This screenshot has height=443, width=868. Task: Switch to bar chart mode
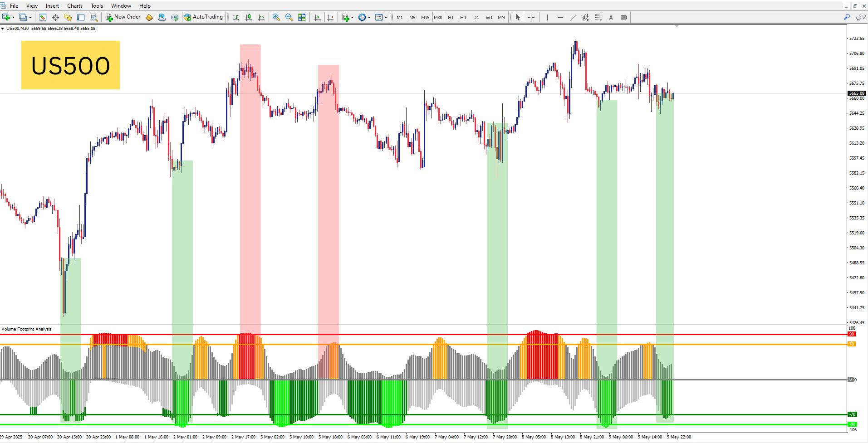tap(236, 17)
